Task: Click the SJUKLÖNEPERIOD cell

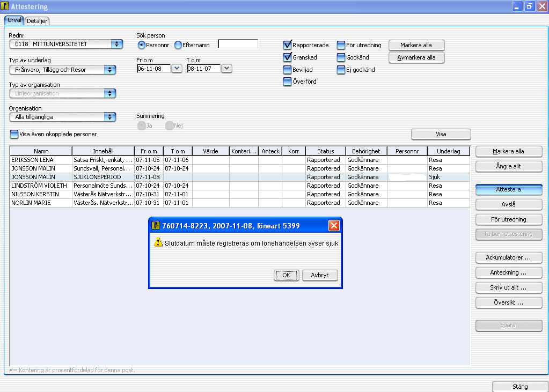Action: [x=103, y=177]
